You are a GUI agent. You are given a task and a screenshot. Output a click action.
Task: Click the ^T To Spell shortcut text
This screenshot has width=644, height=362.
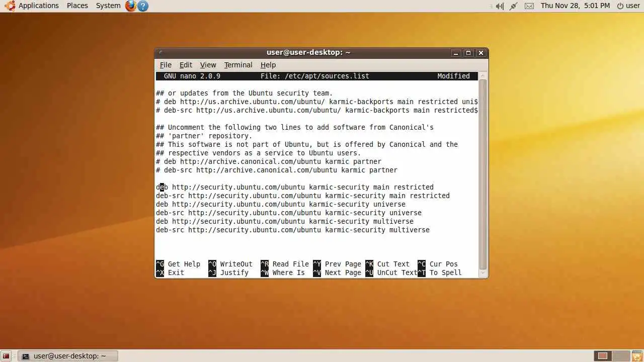tap(440, 273)
